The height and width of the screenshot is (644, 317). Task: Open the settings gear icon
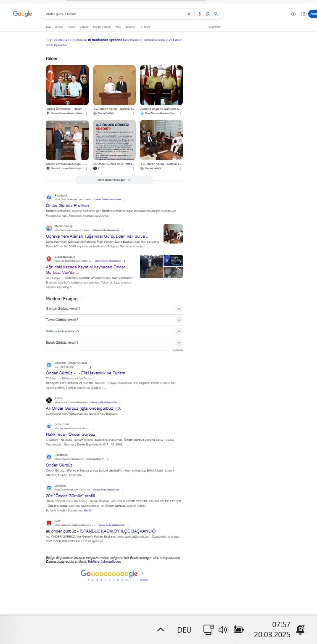pos(293,14)
